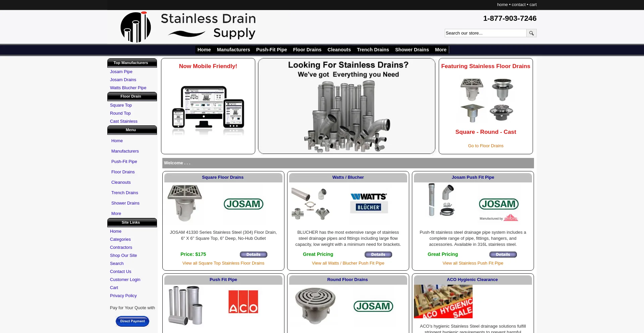644x333 pixels.
Task: Open Home in the top navigation bar
Action: point(204,50)
